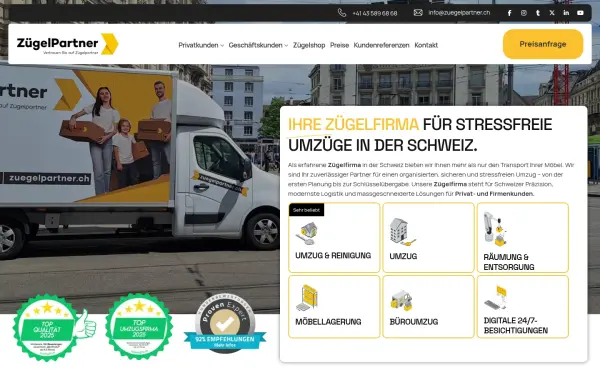Select the RÄUMUNG & ENTSORGUNG heading

coord(509,262)
